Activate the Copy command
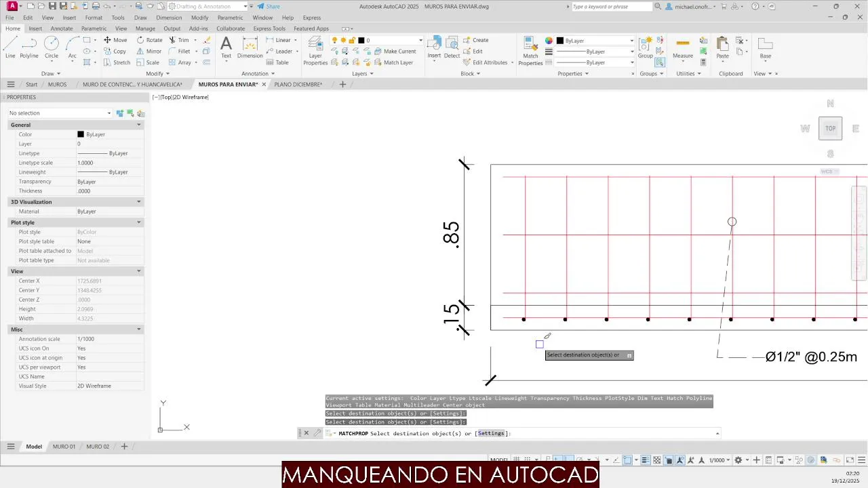The image size is (868, 488). [x=115, y=51]
